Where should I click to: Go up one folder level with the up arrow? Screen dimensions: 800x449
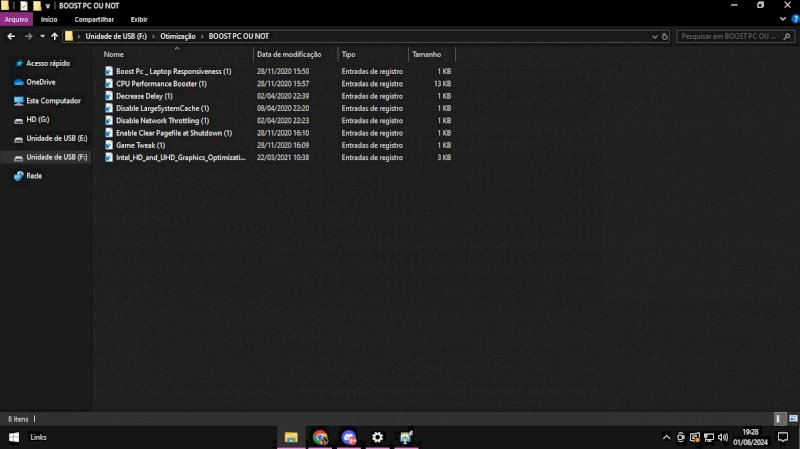54,36
